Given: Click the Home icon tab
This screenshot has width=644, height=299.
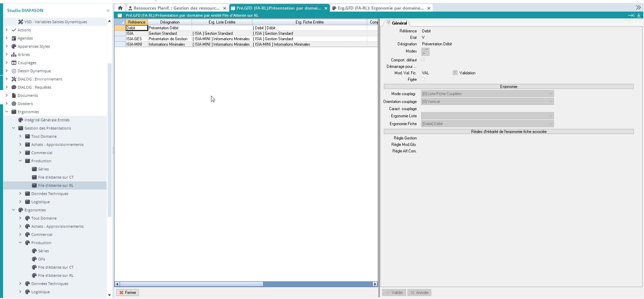Looking at the screenshot, I should coord(120,8).
